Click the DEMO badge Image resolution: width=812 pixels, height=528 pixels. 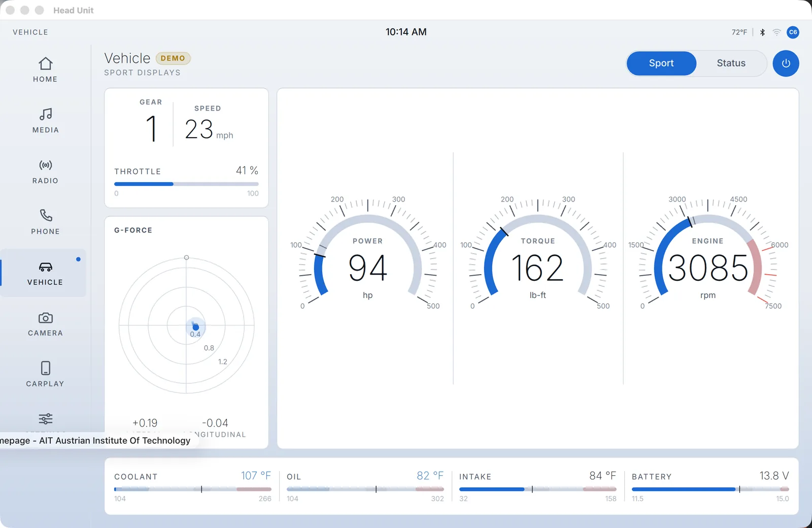(x=173, y=58)
